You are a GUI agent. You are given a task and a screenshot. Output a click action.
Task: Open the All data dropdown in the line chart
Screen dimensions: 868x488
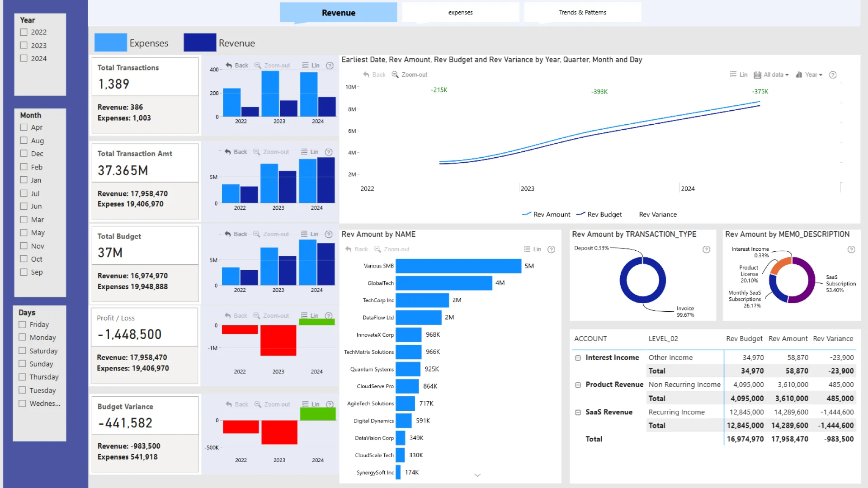pyautogui.click(x=776, y=75)
